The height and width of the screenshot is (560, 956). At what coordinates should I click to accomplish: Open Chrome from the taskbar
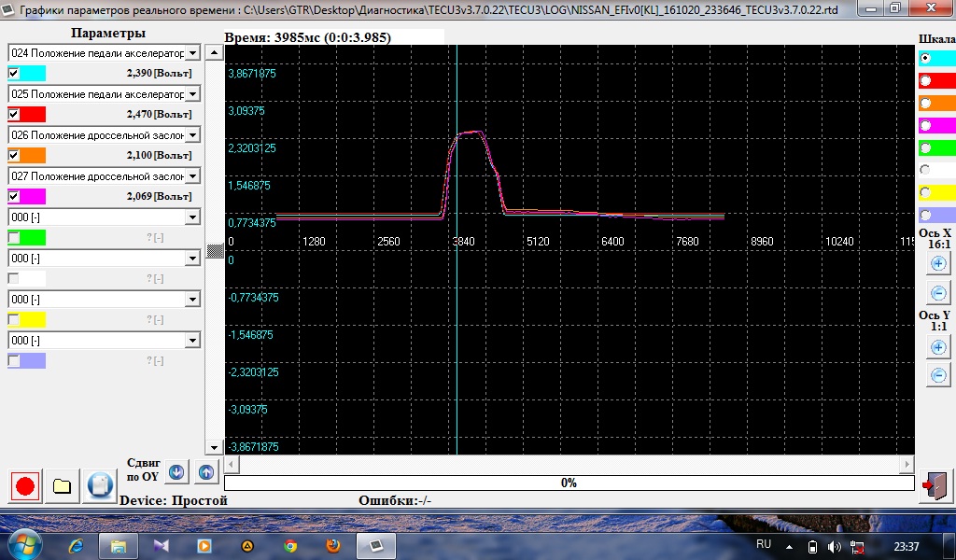tap(290, 546)
